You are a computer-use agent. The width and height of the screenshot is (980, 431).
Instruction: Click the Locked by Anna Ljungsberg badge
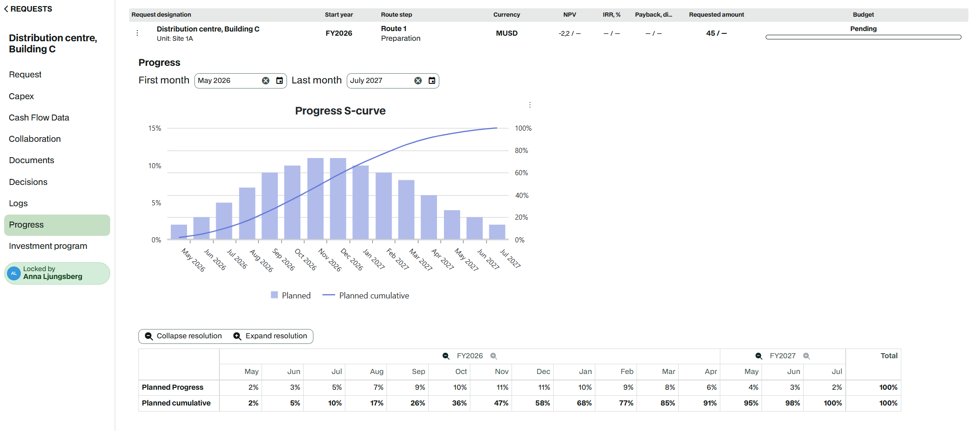tap(57, 273)
